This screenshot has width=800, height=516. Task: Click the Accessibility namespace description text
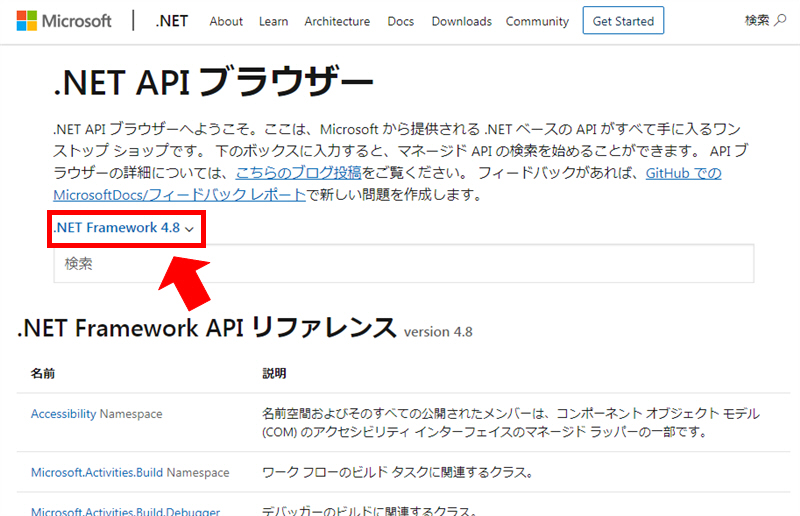[x=511, y=423]
